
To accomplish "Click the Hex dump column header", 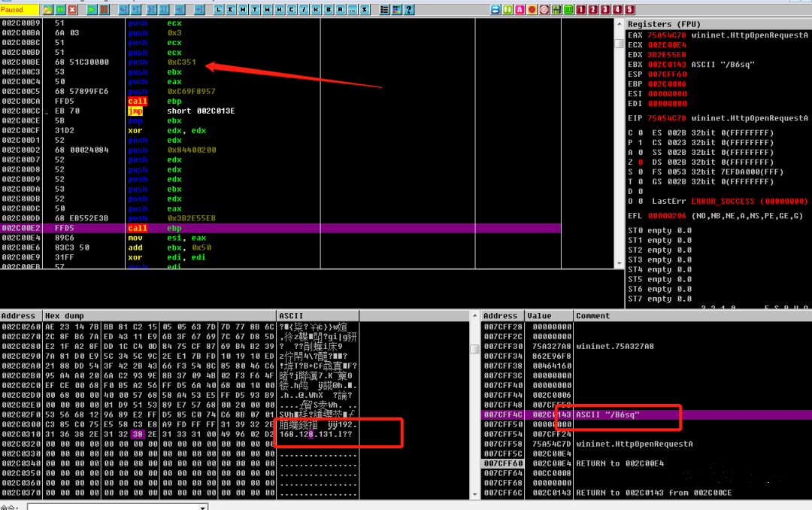I will click(159, 316).
